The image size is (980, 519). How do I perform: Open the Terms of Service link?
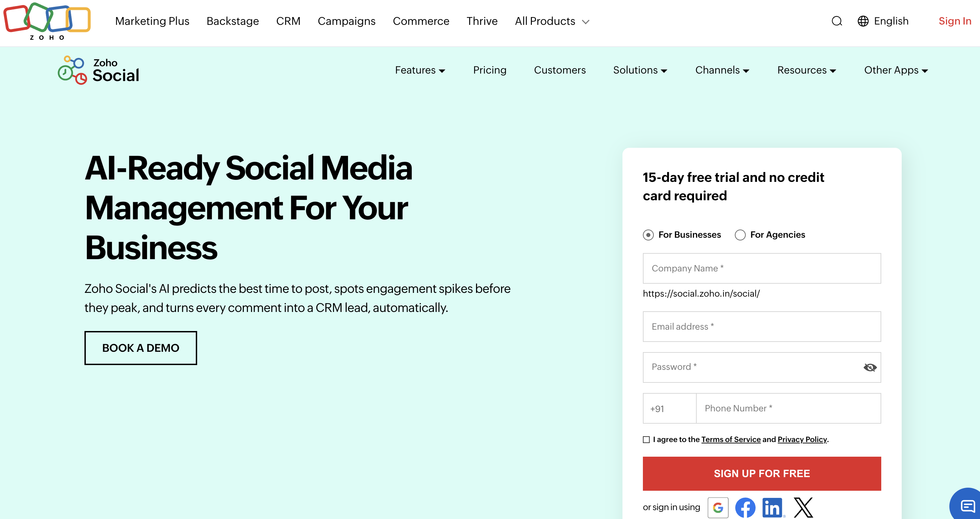click(731, 439)
